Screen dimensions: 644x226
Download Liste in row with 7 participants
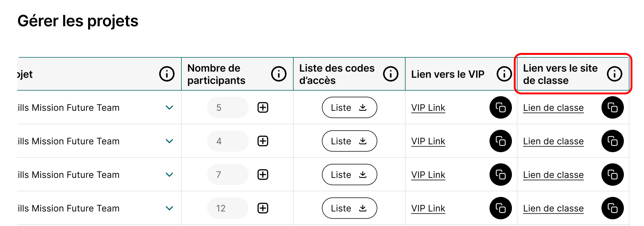(x=349, y=175)
